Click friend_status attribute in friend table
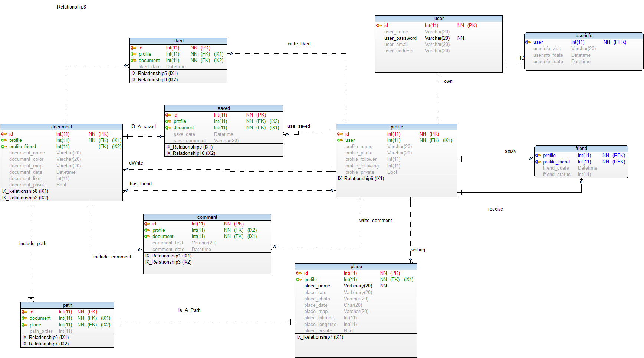Viewport: 644px width, 358px height. pyautogui.click(x=557, y=175)
